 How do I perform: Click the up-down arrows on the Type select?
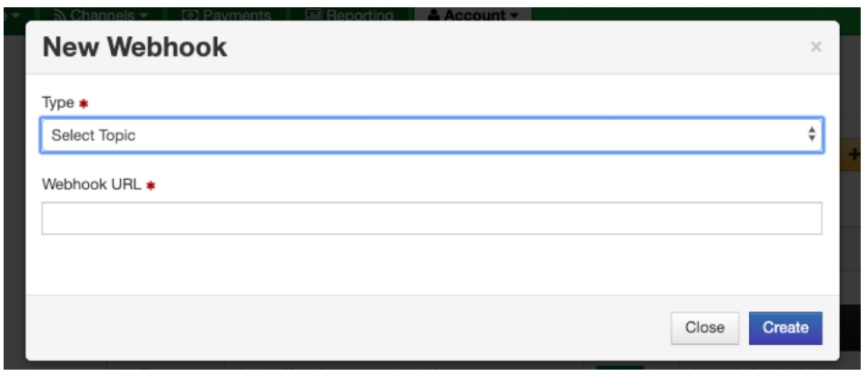pyautogui.click(x=812, y=134)
